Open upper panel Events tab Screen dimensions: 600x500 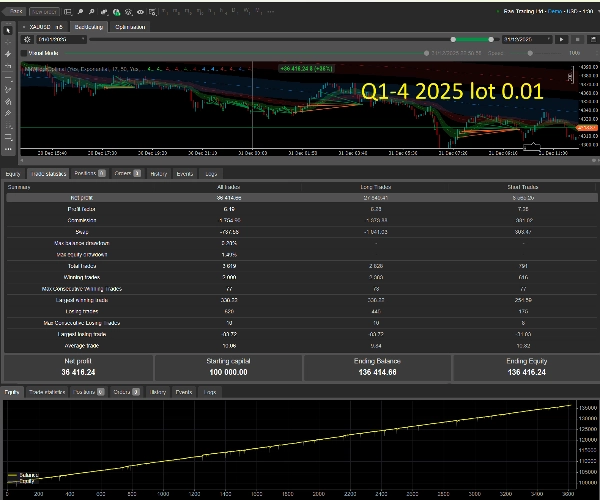tap(184, 174)
